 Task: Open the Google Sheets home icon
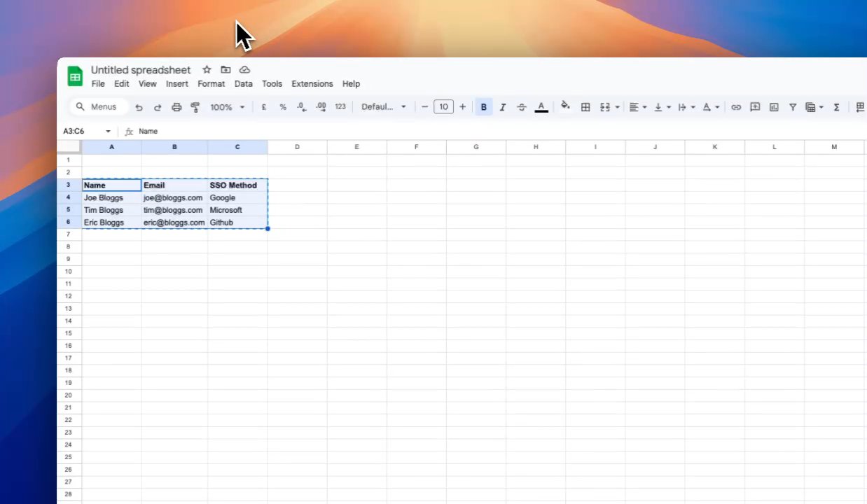click(75, 76)
